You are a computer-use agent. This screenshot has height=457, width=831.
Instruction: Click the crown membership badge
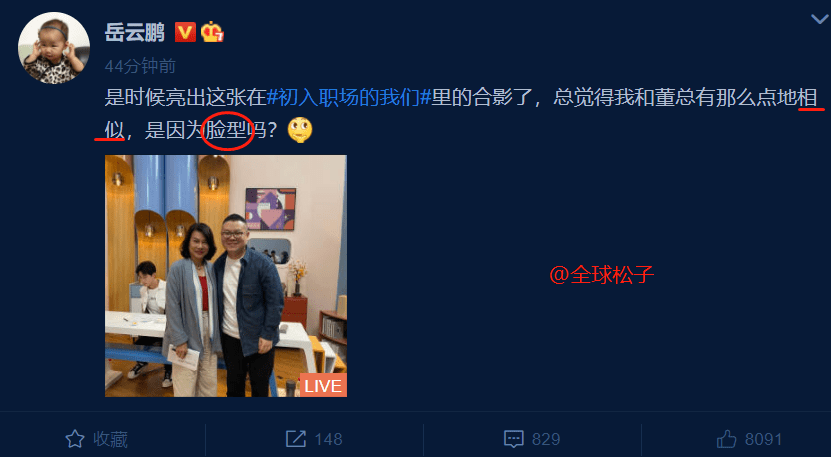[212, 32]
